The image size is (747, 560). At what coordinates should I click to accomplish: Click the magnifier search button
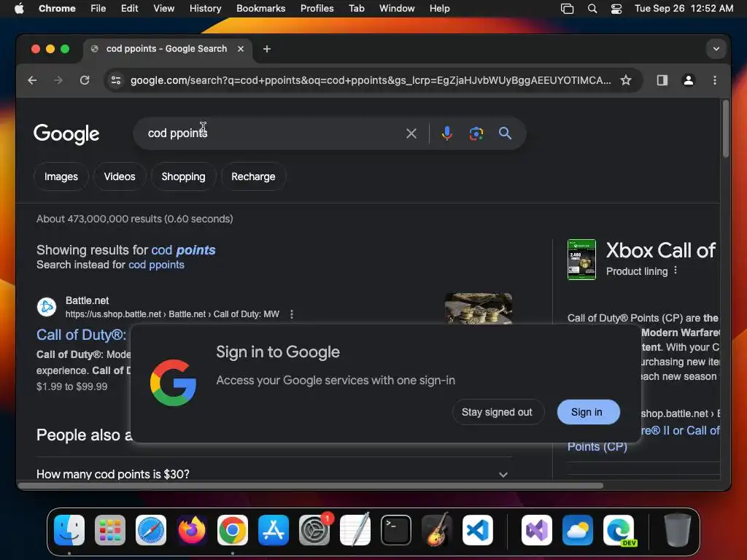(x=505, y=133)
